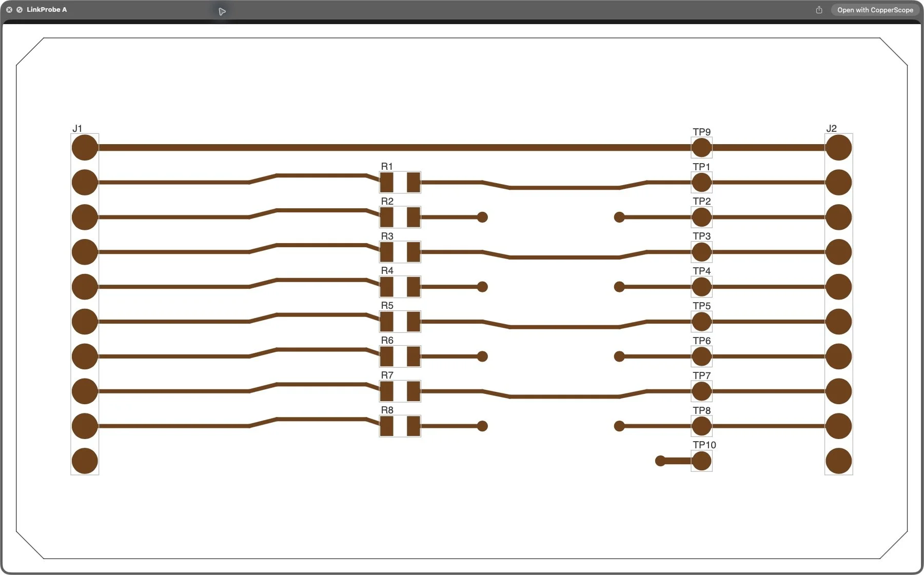The width and height of the screenshot is (924, 575).
Task: Select the R8 resistor footprint
Action: (x=400, y=426)
